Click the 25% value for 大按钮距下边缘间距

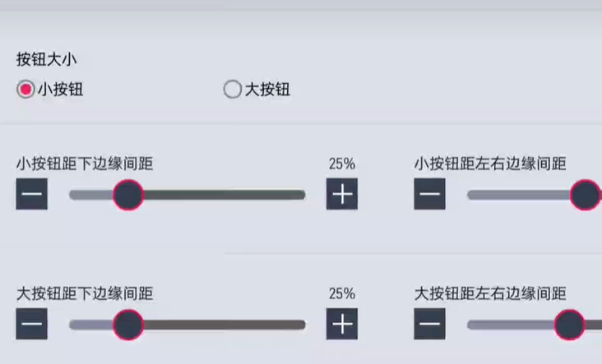[342, 293]
